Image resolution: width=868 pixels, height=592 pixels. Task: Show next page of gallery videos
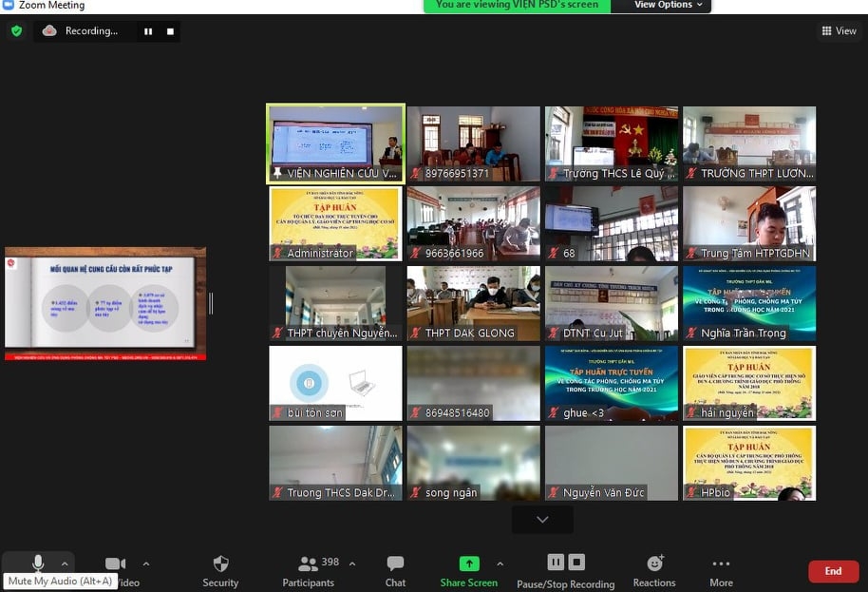(x=542, y=519)
